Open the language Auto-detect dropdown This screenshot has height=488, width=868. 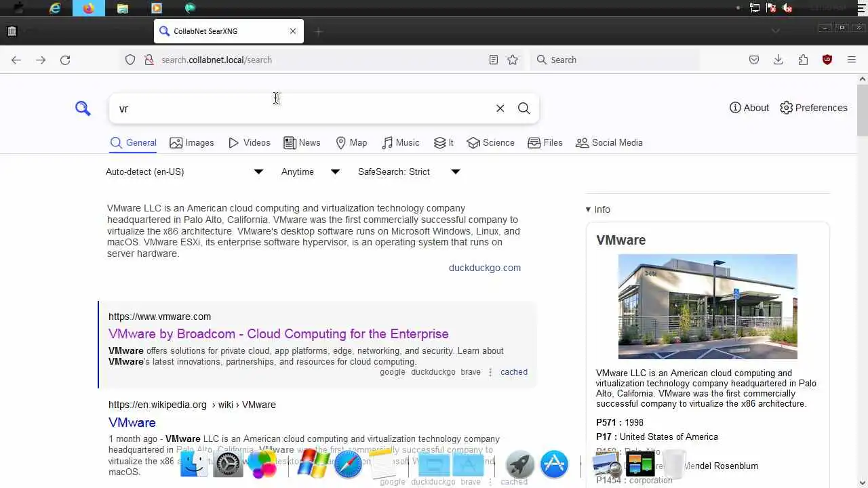coord(184,172)
